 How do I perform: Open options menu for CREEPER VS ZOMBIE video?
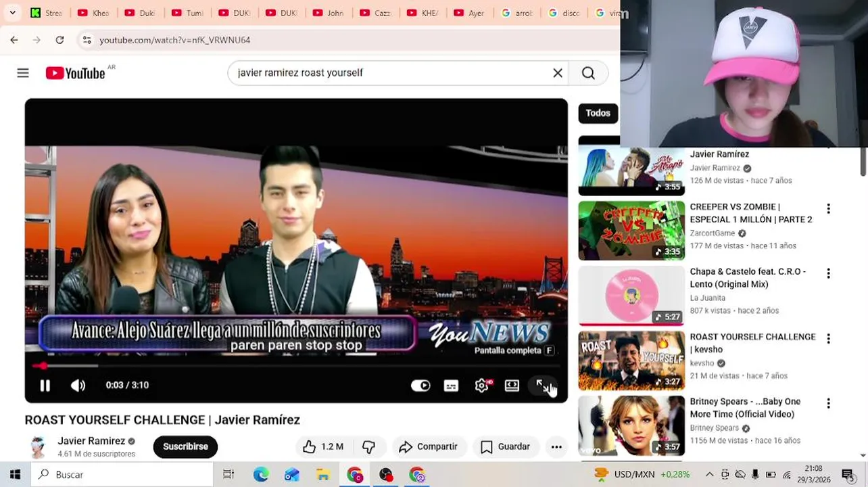(828, 209)
